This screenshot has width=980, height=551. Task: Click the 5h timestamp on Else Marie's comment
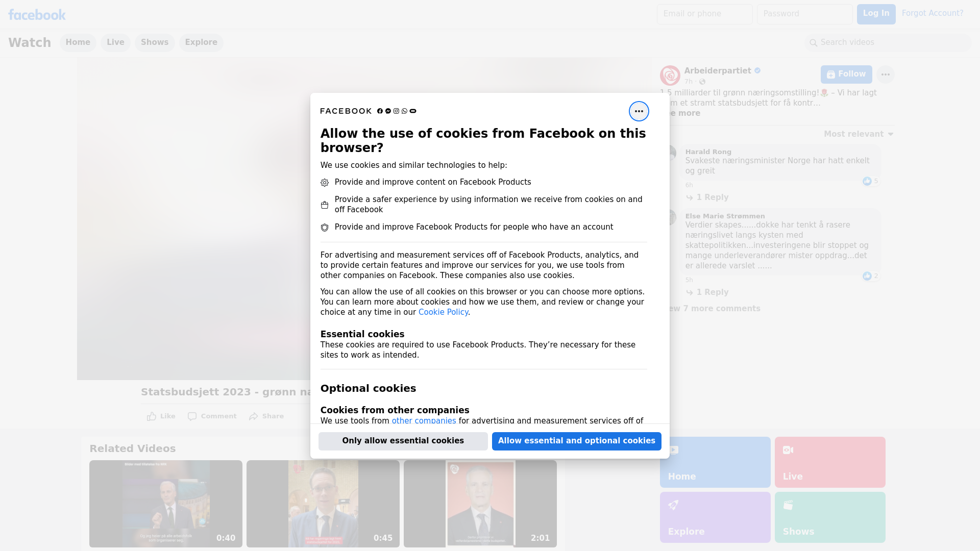pyautogui.click(x=689, y=280)
